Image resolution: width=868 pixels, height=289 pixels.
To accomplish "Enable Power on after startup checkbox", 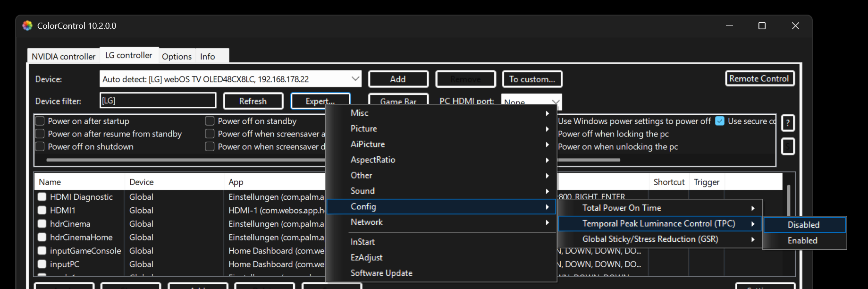I will (40, 121).
